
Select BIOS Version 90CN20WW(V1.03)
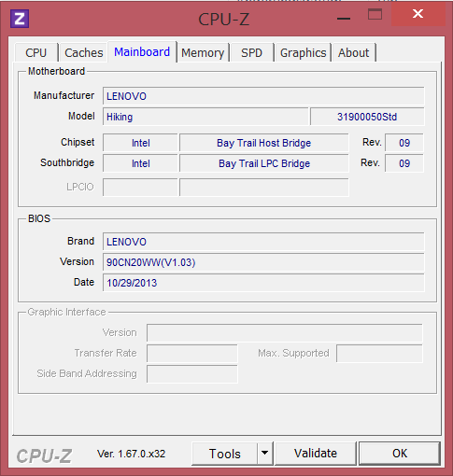[x=263, y=262]
